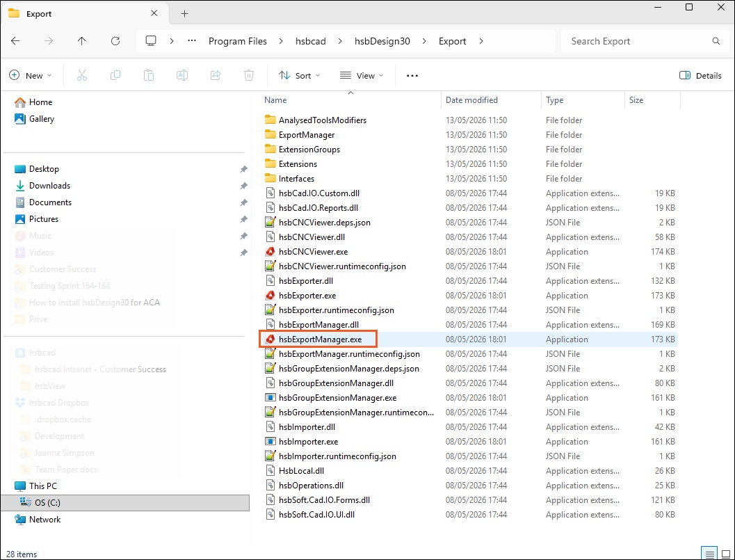The height and width of the screenshot is (560, 735).
Task: Navigate to hsbDesign30 breadcrumb
Action: 382,41
